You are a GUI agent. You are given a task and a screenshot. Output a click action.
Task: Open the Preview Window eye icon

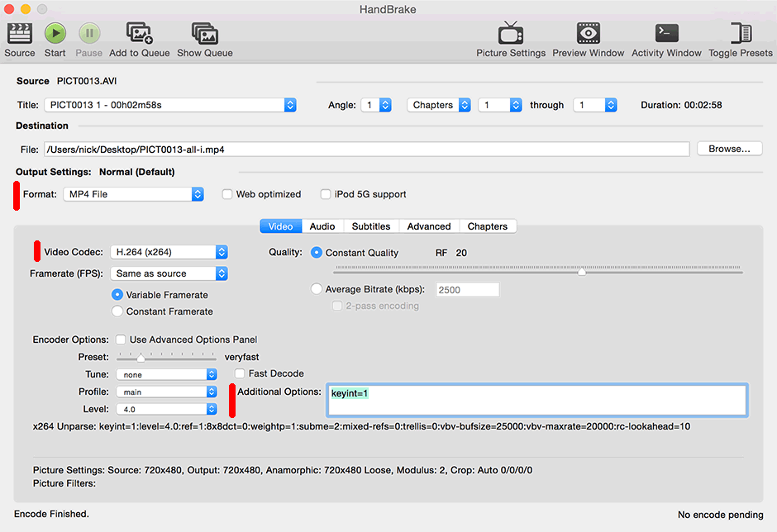(589, 33)
